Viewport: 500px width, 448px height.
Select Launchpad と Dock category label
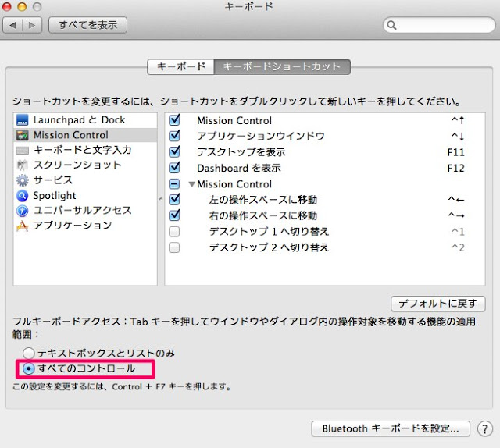(x=79, y=120)
